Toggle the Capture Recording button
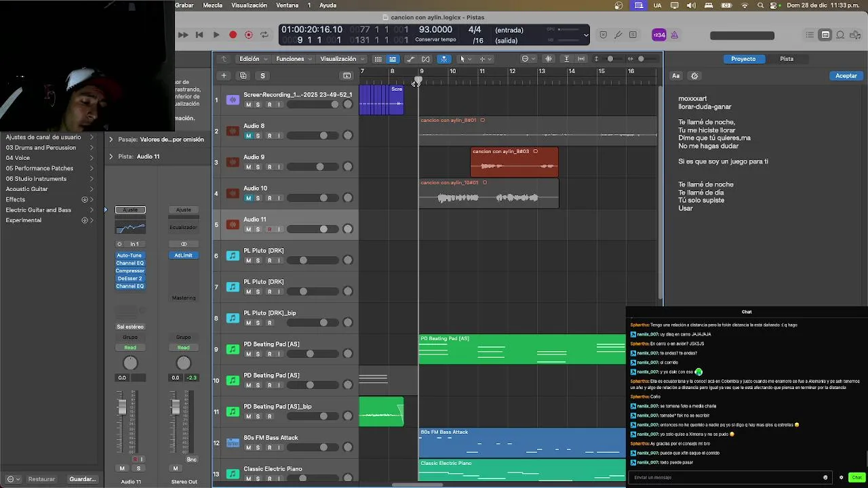This screenshot has height=488, width=868. [x=249, y=35]
